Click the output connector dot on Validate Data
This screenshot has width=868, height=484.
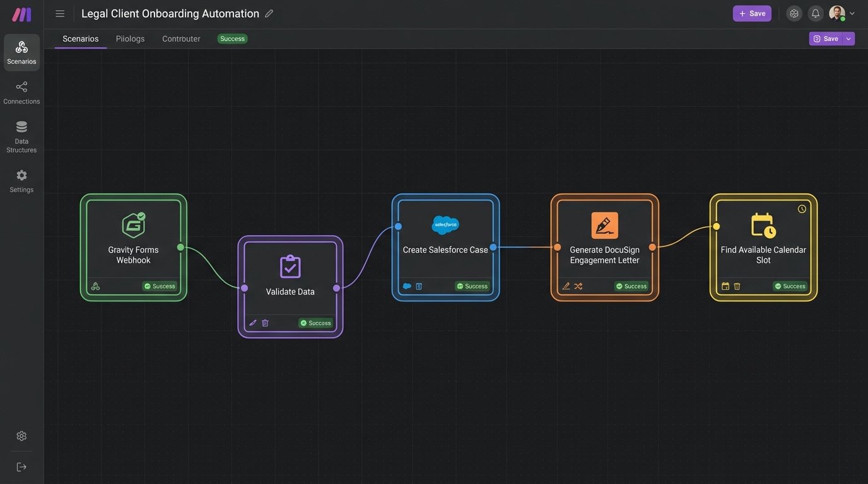click(336, 288)
